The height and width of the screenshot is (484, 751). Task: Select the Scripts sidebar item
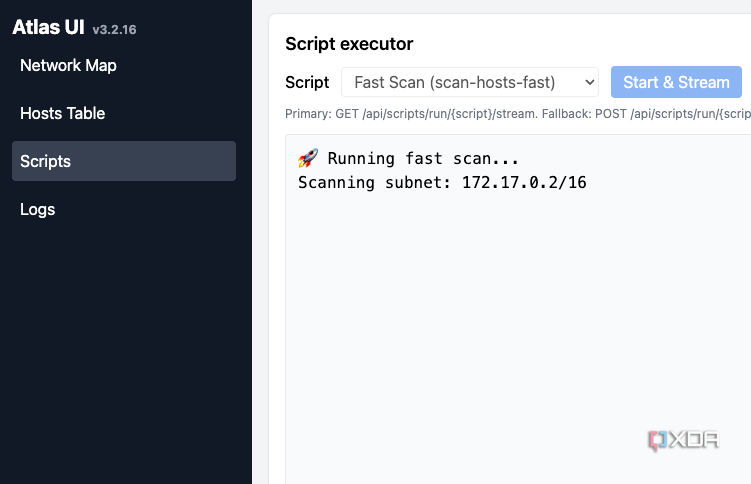click(124, 161)
